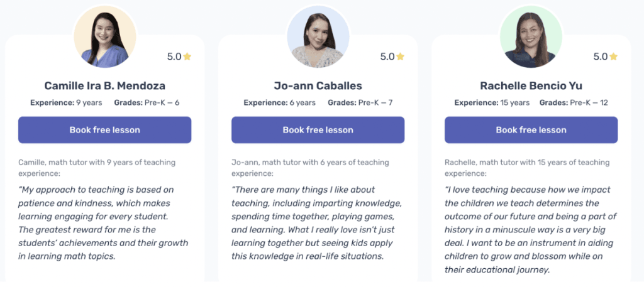Open Camille Ira B. Mendoza's profile photo
The height and width of the screenshot is (287, 644).
tap(105, 37)
